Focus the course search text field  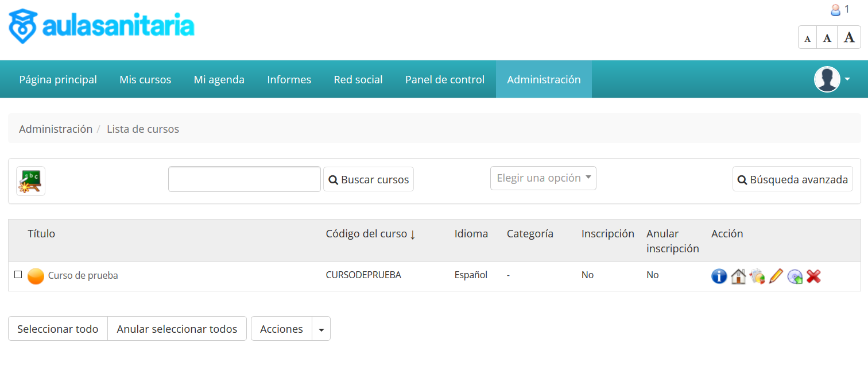(245, 179)
